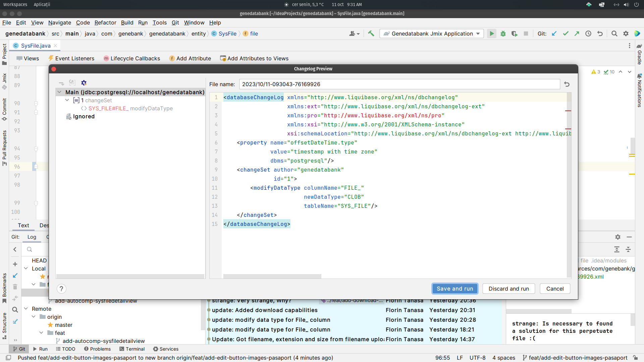Open the Navigate menu

coord(60,22)
